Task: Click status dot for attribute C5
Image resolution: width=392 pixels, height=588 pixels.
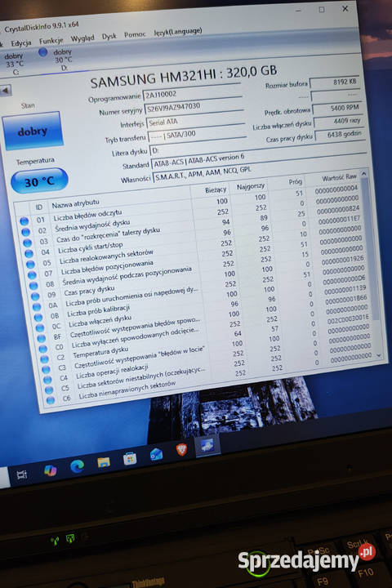Action: (x=49, y=390)
